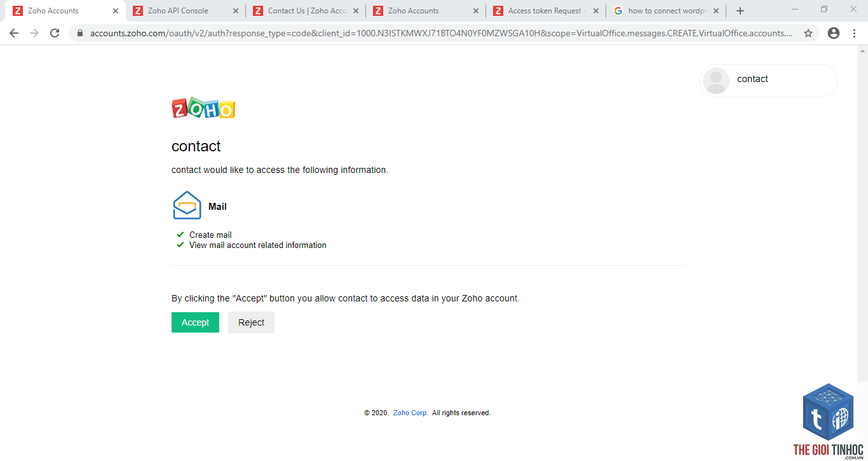Switch to the Access token Request tab
Screen dimensions: 868x461
point(546,11)
